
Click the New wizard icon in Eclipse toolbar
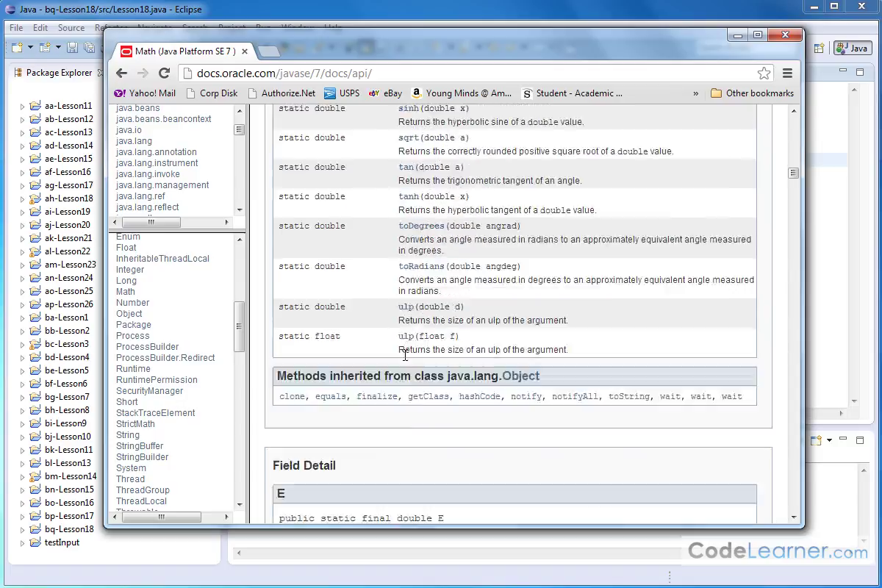17,48
